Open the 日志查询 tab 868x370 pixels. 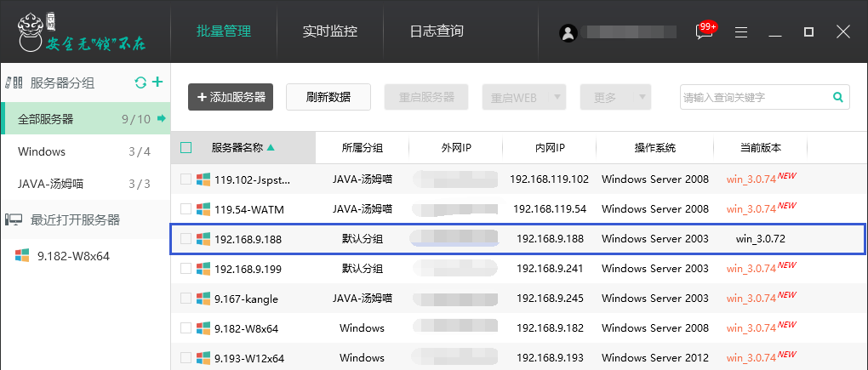437,31
